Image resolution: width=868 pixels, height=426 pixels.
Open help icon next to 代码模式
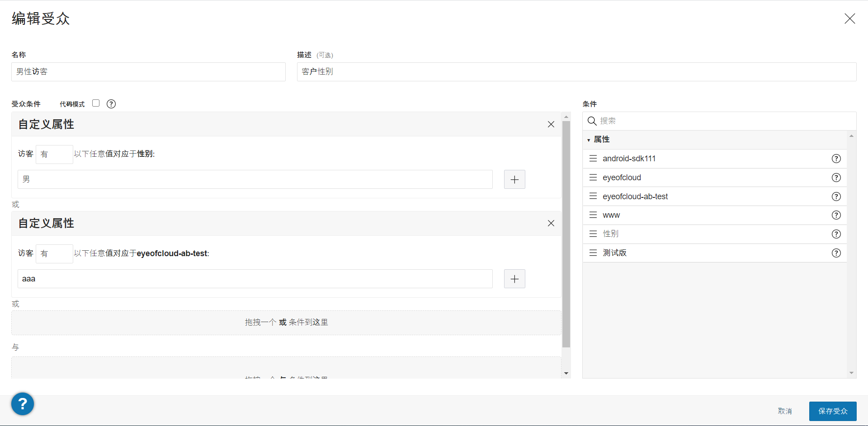click(111, 104)
